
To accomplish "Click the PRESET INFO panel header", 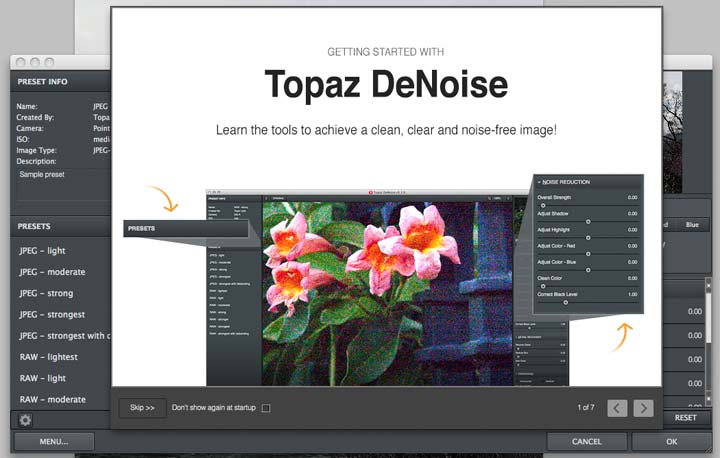I will [x=61, y=82].
